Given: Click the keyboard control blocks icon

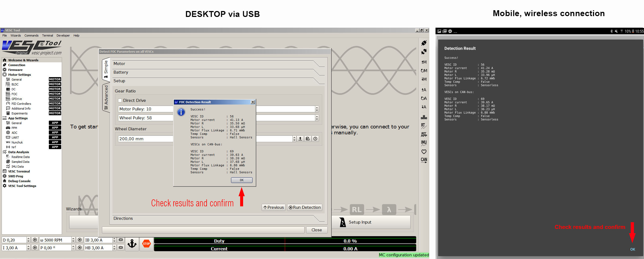Looking at the screenshot, I should 424,117.
